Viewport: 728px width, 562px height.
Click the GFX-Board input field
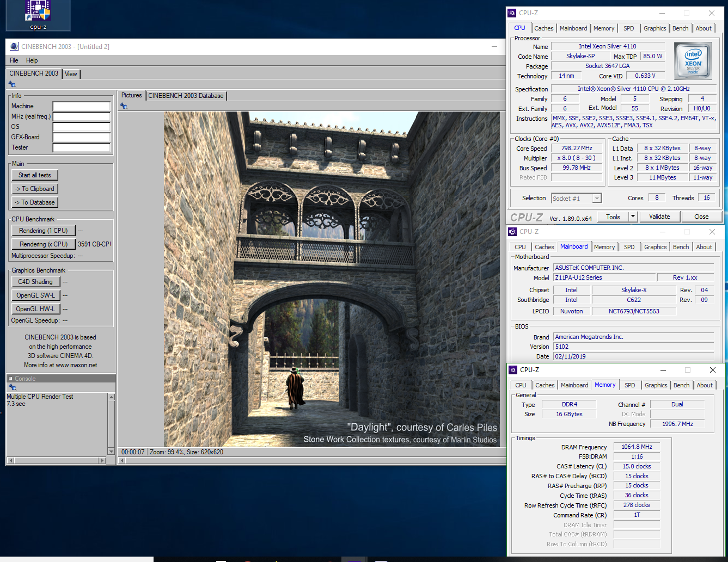[82, 137]
